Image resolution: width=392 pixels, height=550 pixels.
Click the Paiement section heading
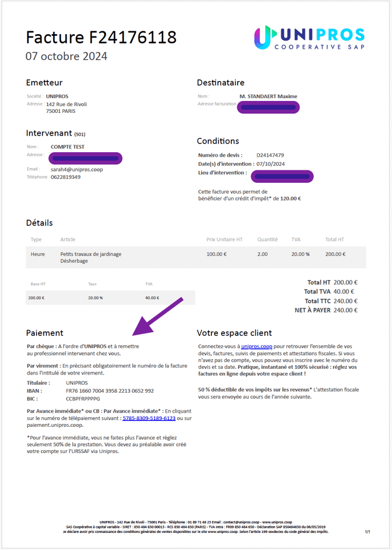[x=45, y=333]
